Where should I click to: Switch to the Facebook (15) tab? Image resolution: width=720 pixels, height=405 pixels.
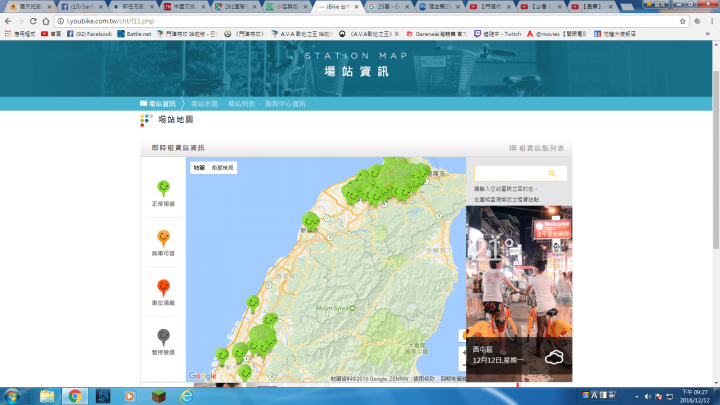[82, 6]
